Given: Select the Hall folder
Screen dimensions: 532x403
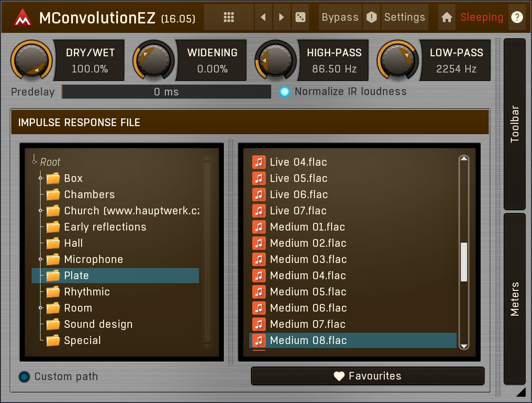Looking at the screenshot, I should click(115, 243).
